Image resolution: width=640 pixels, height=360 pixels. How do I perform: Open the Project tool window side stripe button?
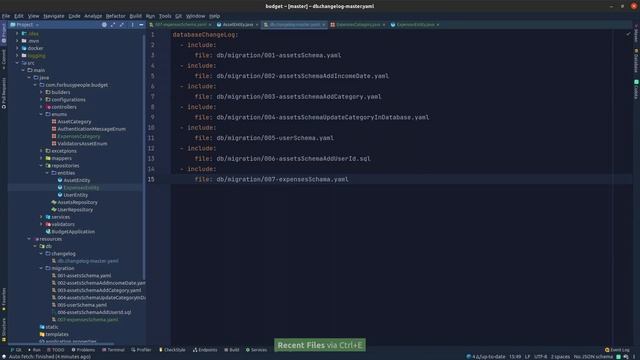click(4, 33)
